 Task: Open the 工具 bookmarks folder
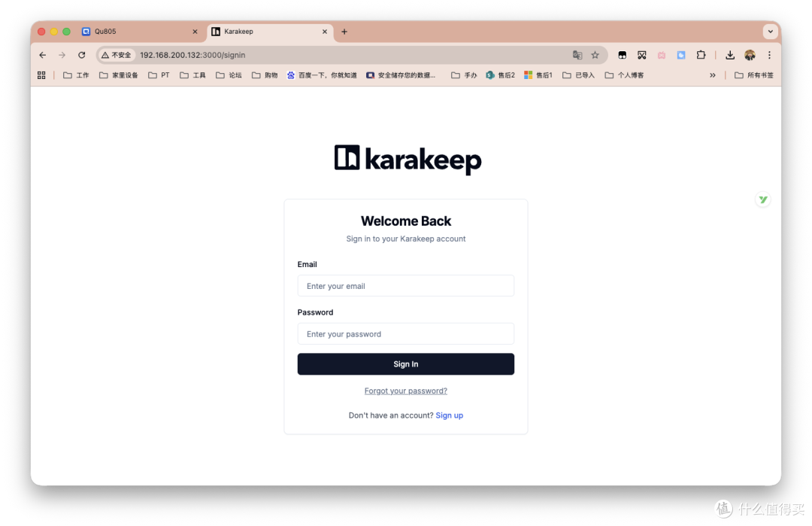(192, 75)
